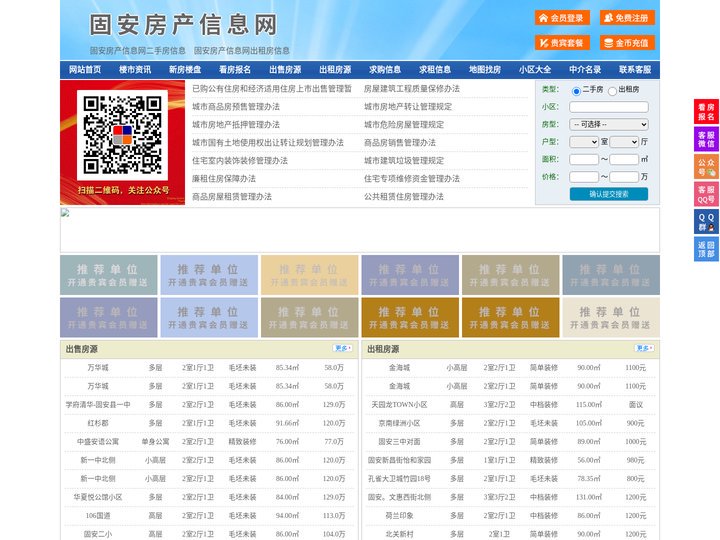Screen dimensions: 720x540
Task: Open 小区大全 navigation item
Action: click(535, 70)
